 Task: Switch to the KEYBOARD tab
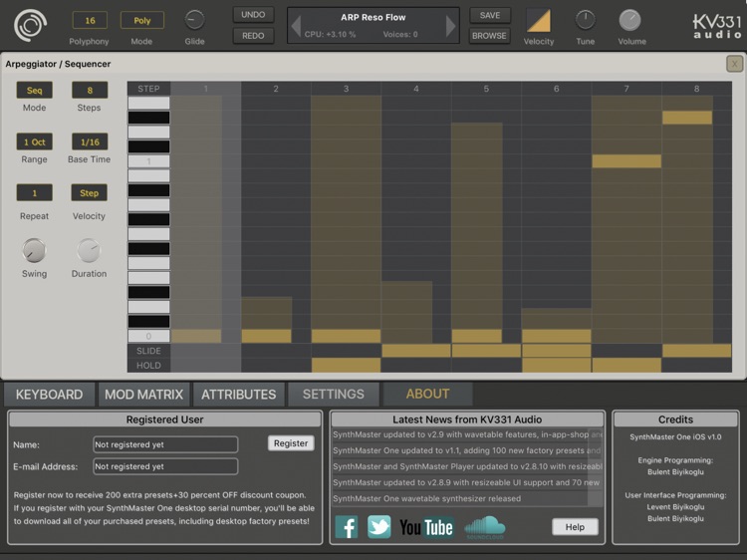click(49, 395)
